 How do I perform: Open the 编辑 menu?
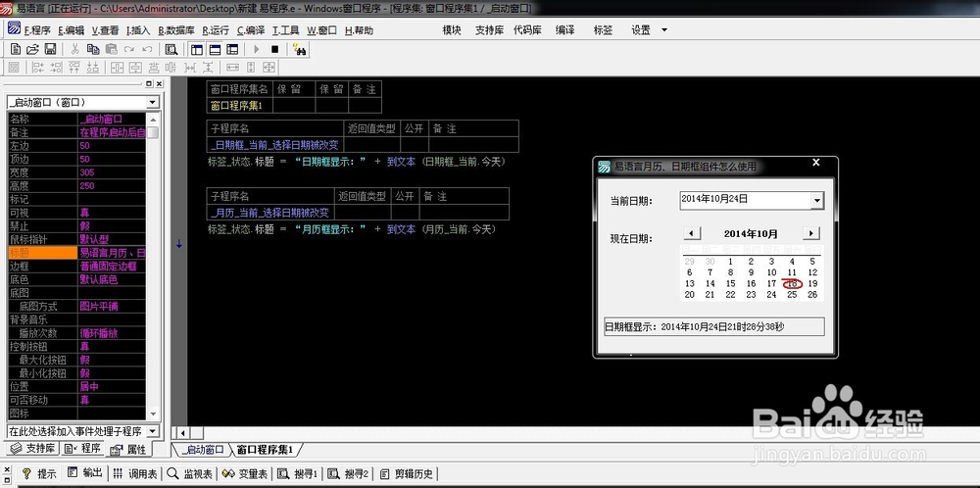[72, 30]
